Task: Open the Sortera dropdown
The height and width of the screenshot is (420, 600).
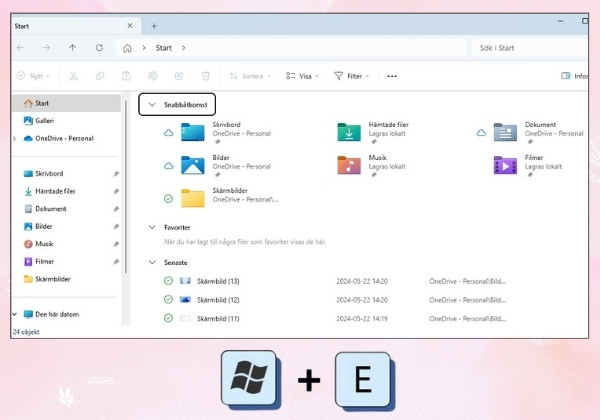Action: [249, 76]
